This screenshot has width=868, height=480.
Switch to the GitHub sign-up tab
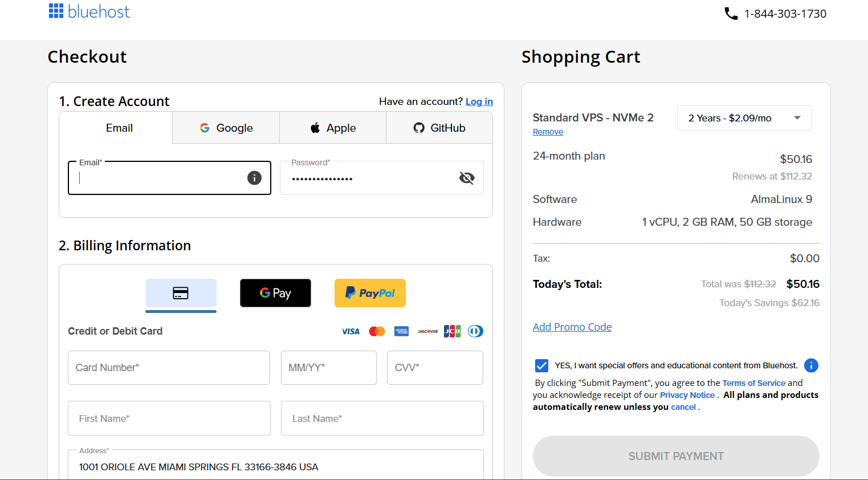439,128
